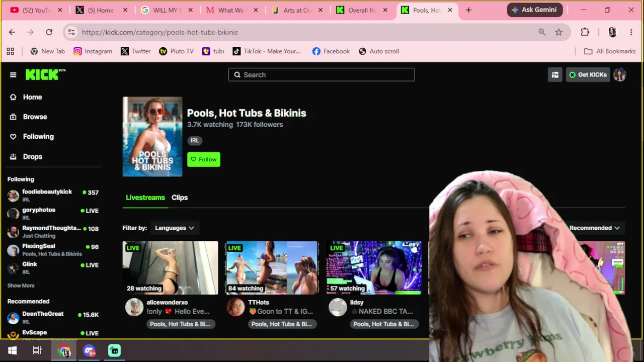Click the category tag under TTHots stream
The width and height of the screenshot is (644, 362).
[x=282, y=324]
